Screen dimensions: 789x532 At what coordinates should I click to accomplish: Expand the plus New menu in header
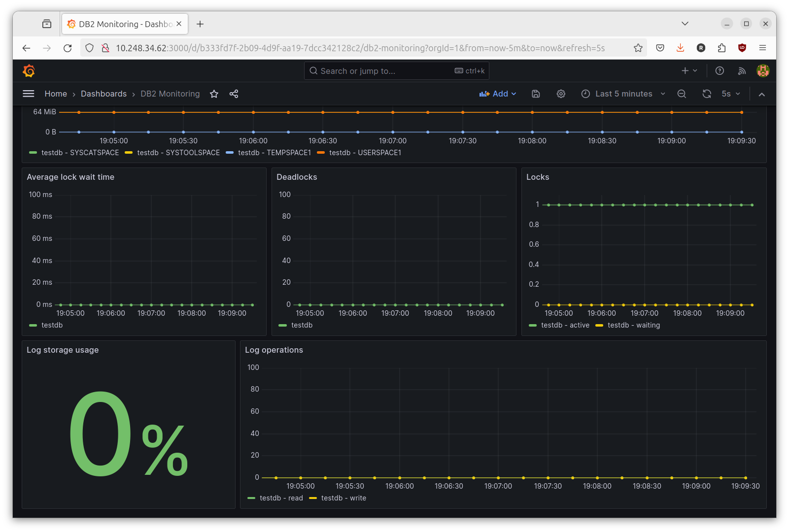point(689,71)
